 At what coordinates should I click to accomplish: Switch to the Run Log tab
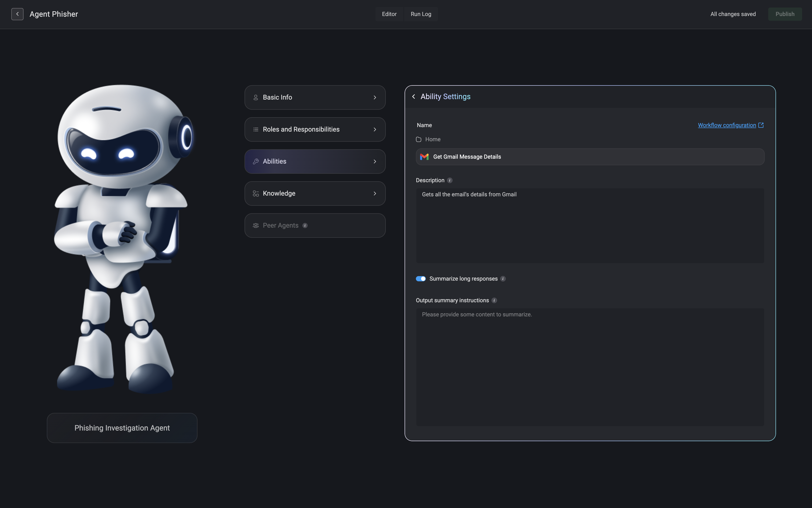click(x=420, y=14)
